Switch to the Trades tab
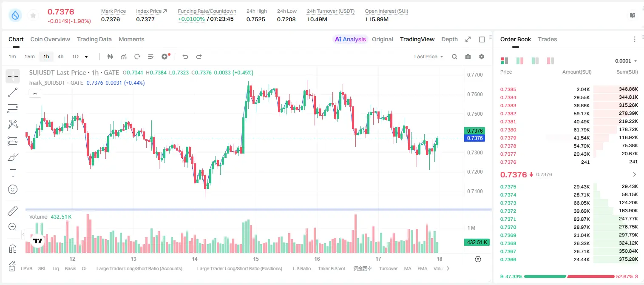The width and height of the screenshot is (644, 285). coord(548,39)
